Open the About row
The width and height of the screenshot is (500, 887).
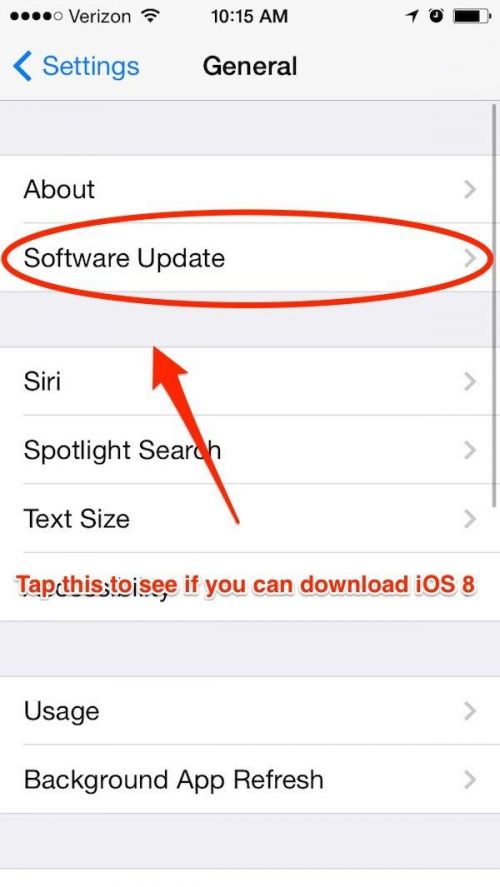(x=250, y=189)
